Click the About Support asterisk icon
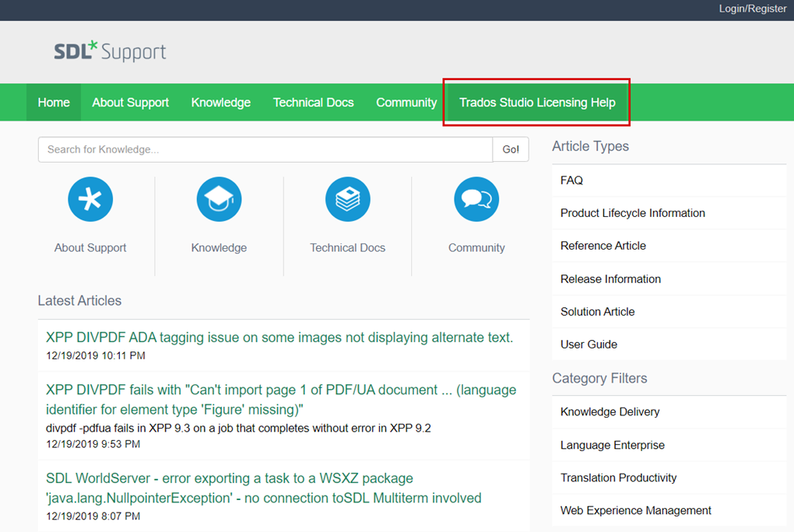 [90, 199]
